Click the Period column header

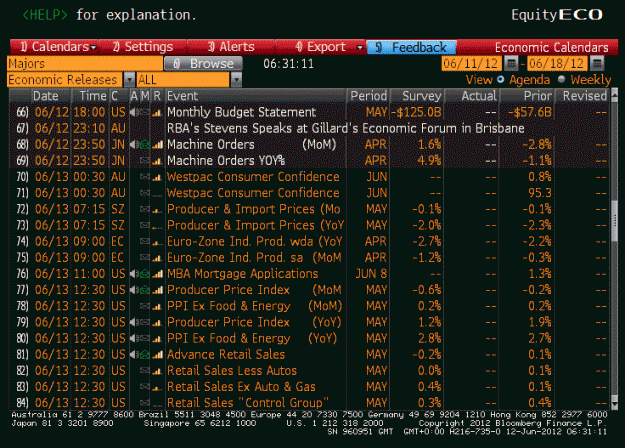pyautogui.click(x=368, y=96)
